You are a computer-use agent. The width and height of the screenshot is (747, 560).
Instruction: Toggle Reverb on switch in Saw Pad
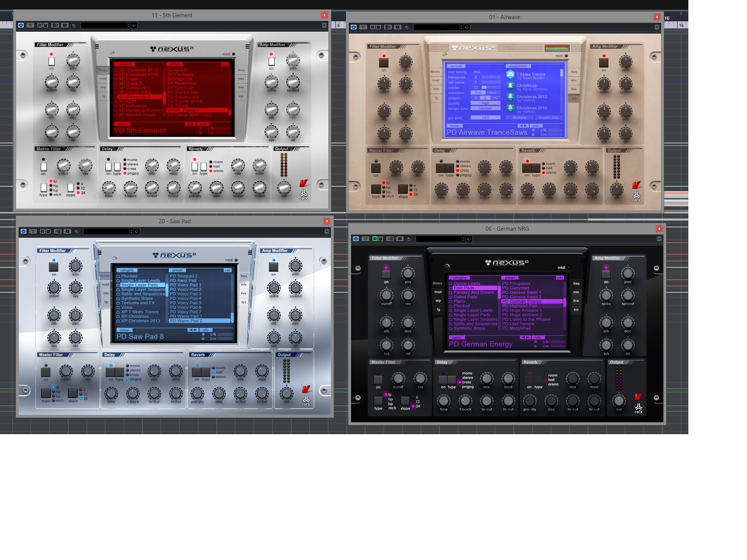pyautogui.click(x=196, y=372)
